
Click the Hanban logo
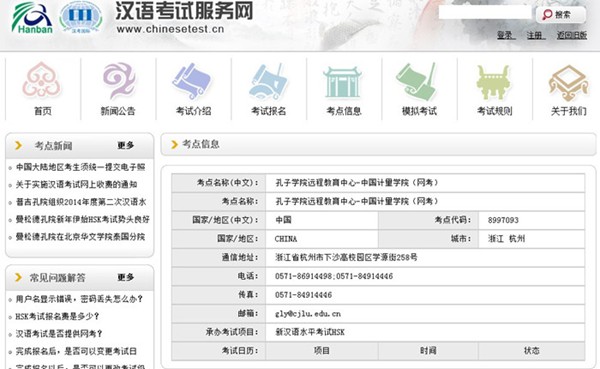coord(32,18)
